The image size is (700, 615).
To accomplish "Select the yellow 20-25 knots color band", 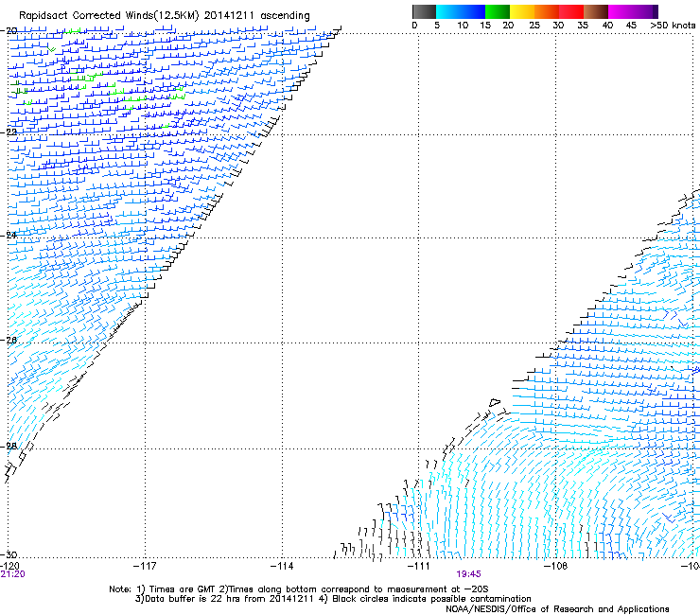I will [522, 11].
